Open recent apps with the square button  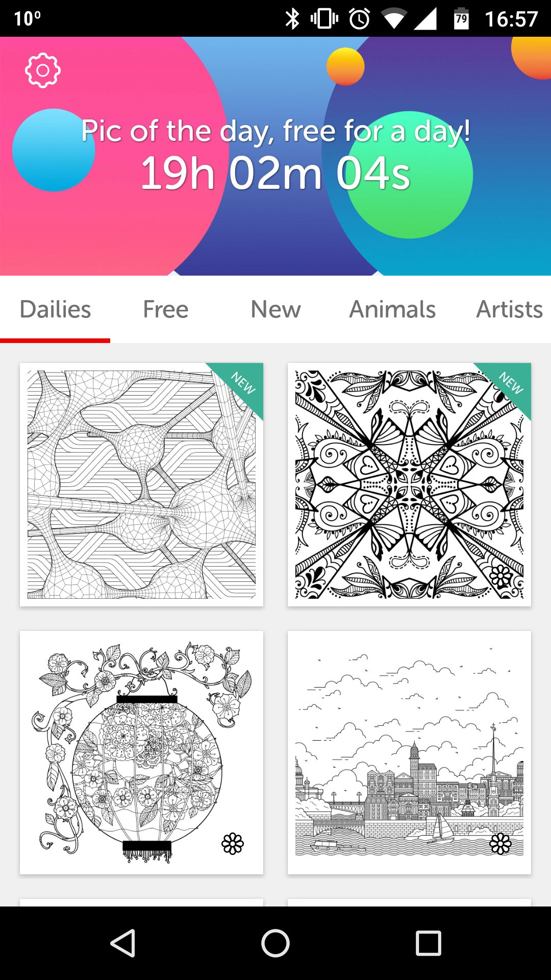[x=428, y=943]
